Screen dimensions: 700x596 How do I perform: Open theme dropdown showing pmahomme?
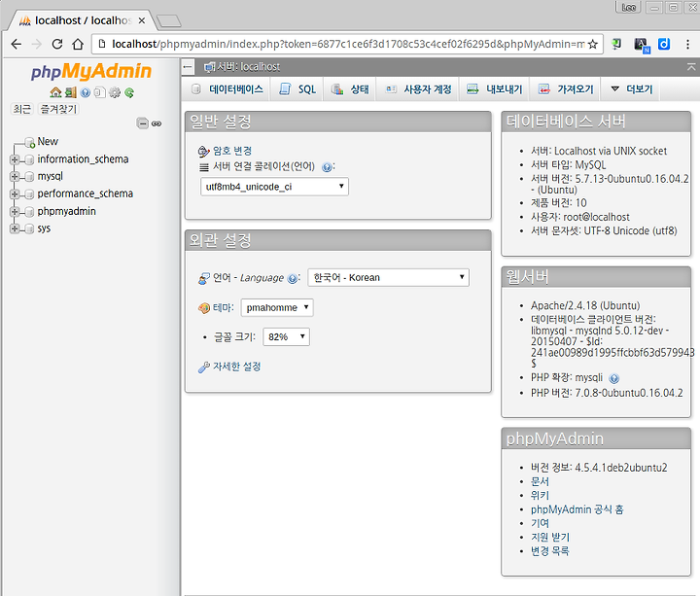pos(277,307)
